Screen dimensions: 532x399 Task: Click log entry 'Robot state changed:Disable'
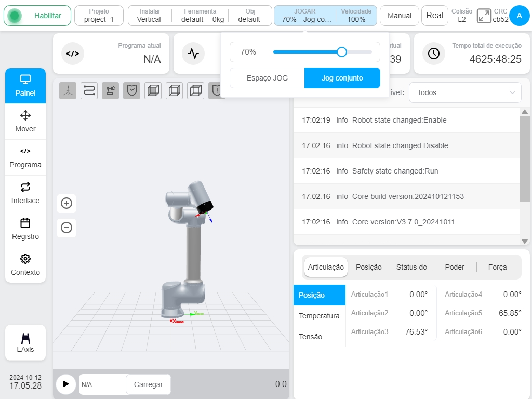click(x=406, y=145)
